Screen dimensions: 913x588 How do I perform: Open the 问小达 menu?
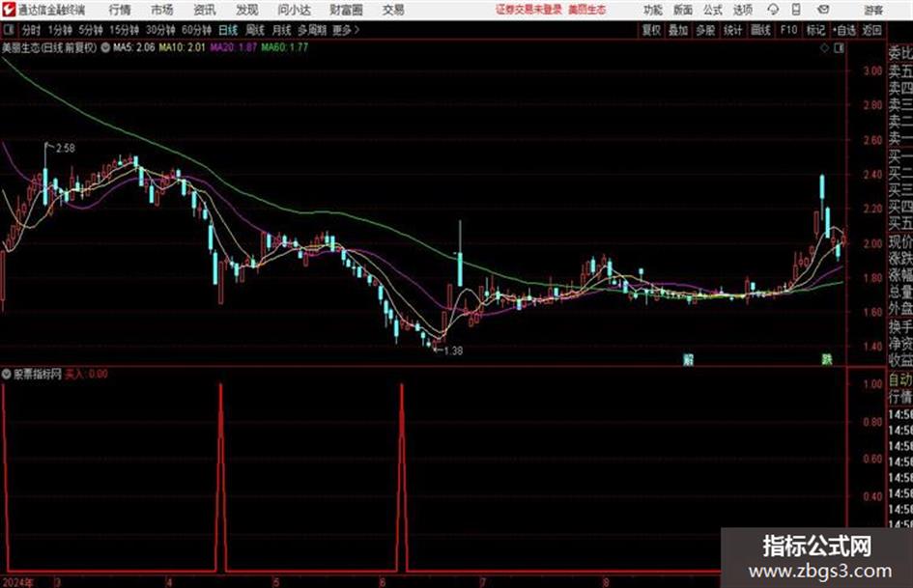coord(294,10)
